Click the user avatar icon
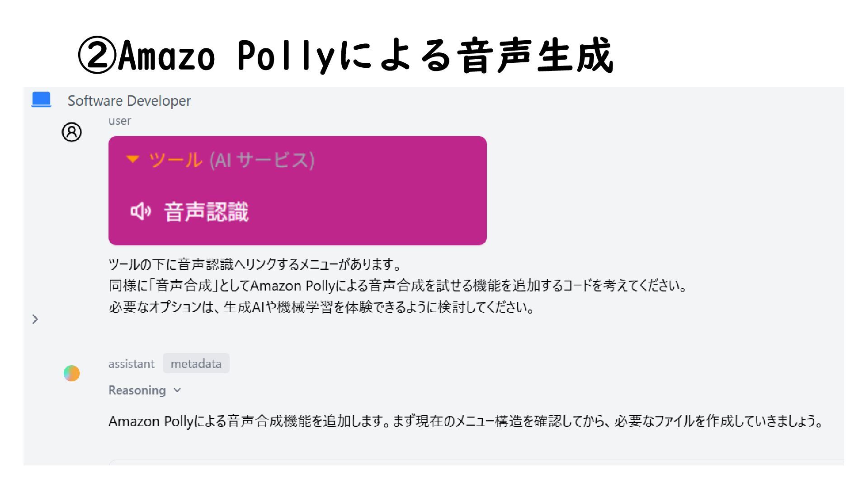The width and height of the screenshot is (868, 488). click(71, 132)
